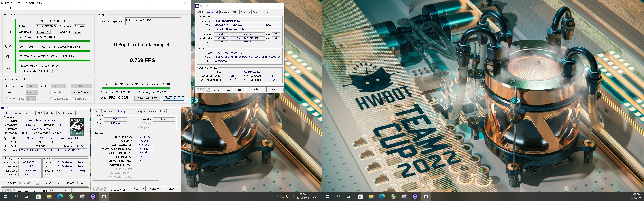Click Validate in the CPU-Z Memory window
The height and width of the screenshot is (201, 644).
tap(154, 188)
